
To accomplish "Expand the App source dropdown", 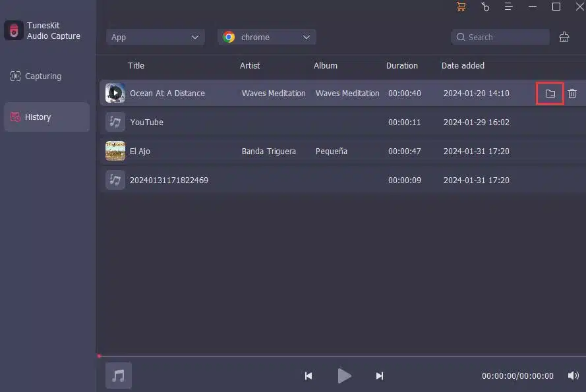I will tap(155, 37).
